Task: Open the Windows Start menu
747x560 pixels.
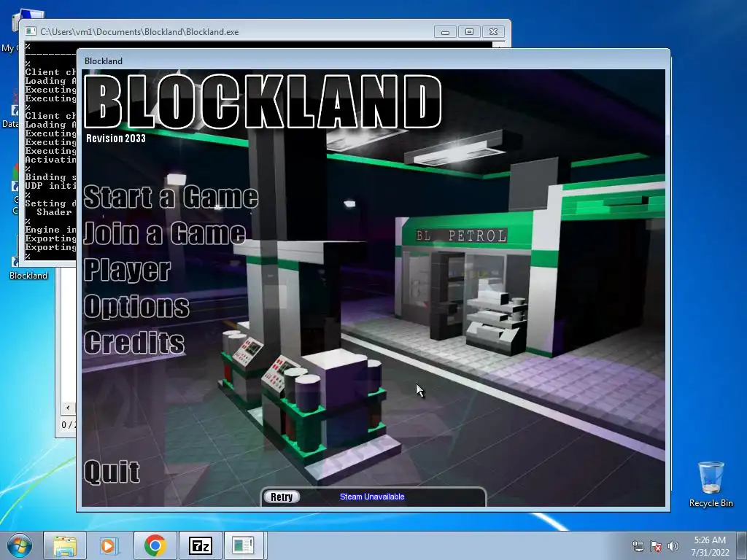Action: click(20, 545)
